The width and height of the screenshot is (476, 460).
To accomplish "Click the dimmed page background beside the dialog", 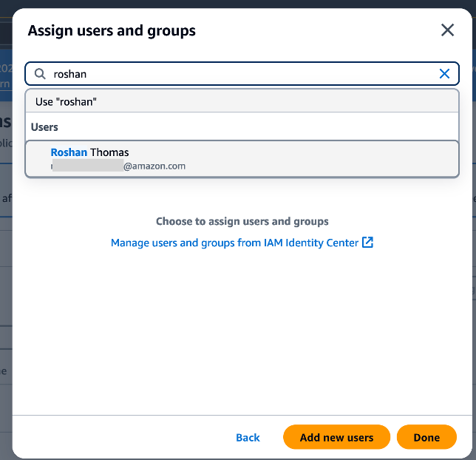I will 6,274.
